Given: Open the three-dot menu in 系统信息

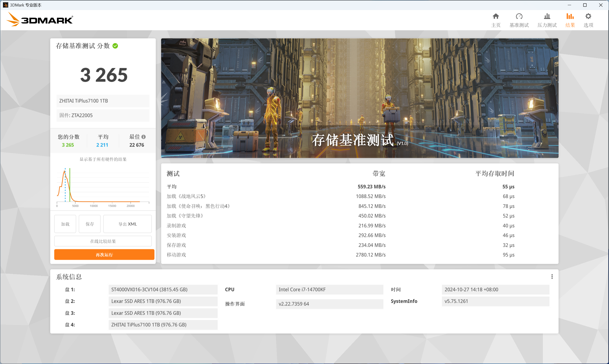Looking at the screenshot, I should tap(552, 277).
